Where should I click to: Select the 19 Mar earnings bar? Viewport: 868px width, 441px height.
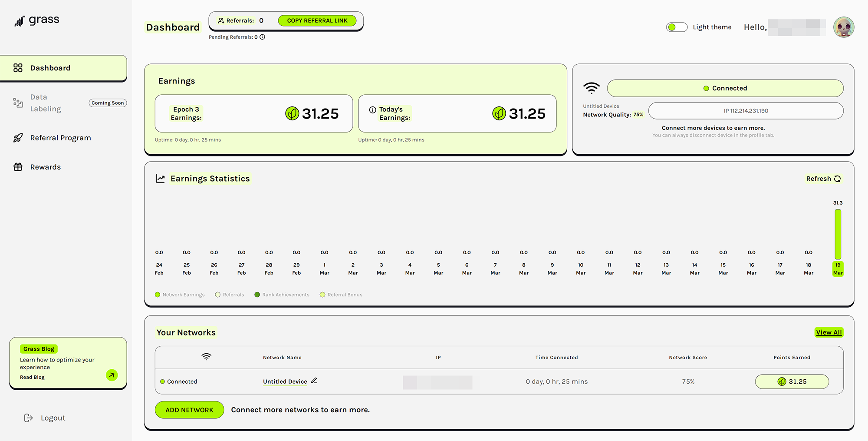[838, 235]
